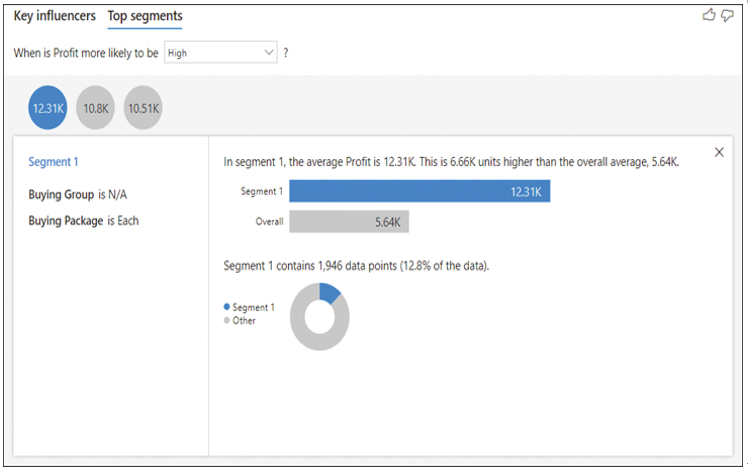748x469 pixels.
Task: Click the dropdown chevron arrow
Action: (269, 52)
